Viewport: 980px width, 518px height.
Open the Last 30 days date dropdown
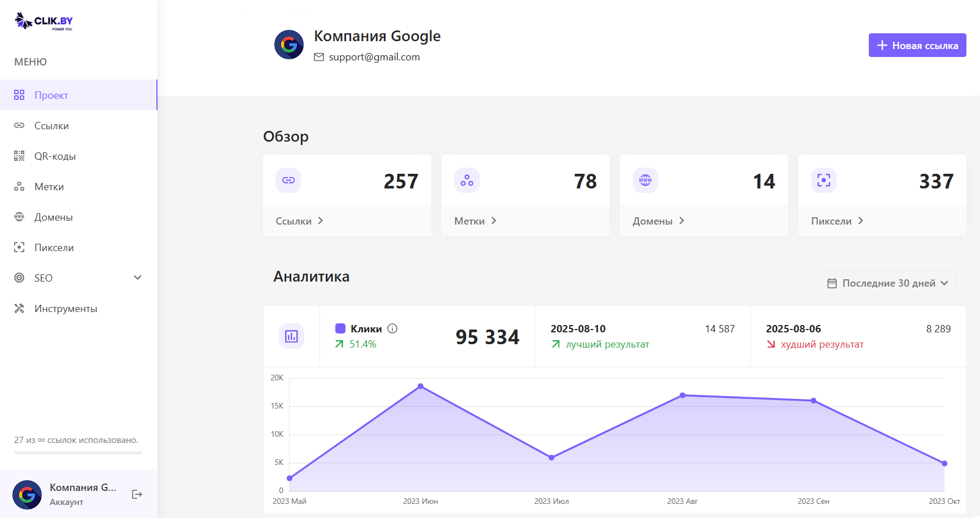[887, 283]
